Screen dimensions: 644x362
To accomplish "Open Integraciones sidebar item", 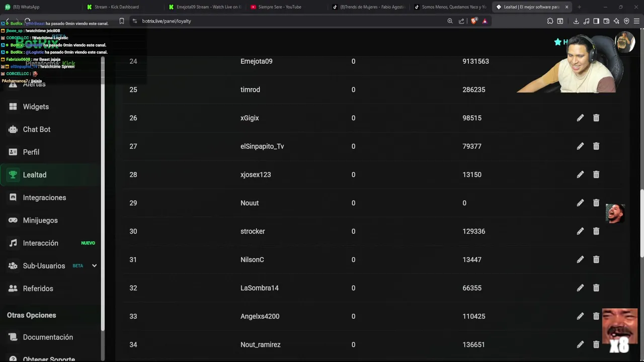I will [x=50, y=198].
